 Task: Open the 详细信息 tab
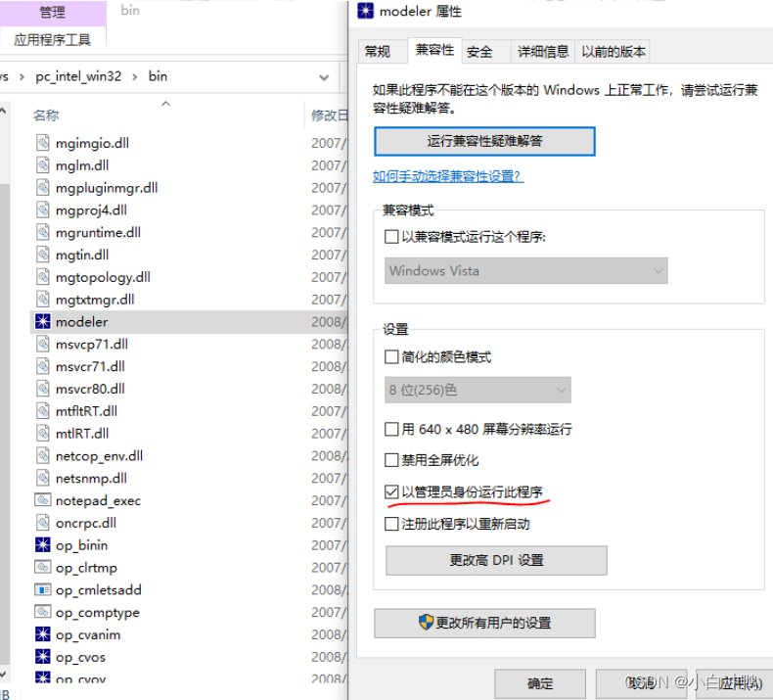click(543, 51)
